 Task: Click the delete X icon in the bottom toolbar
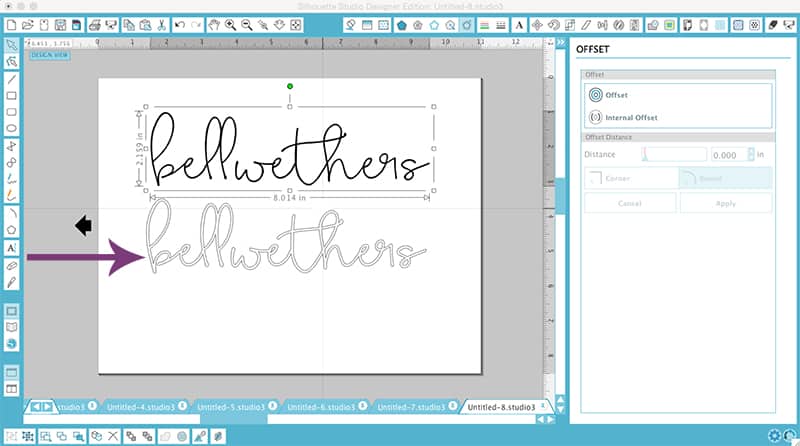[113, 436]
